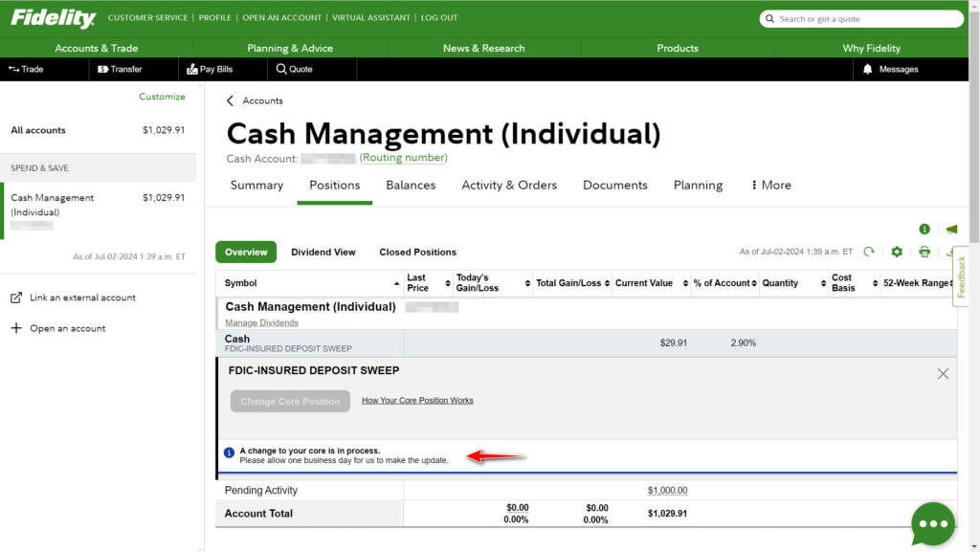980x552 pixels.
Task: Click the Change Core Position button
Action: (x=290, y=401)
